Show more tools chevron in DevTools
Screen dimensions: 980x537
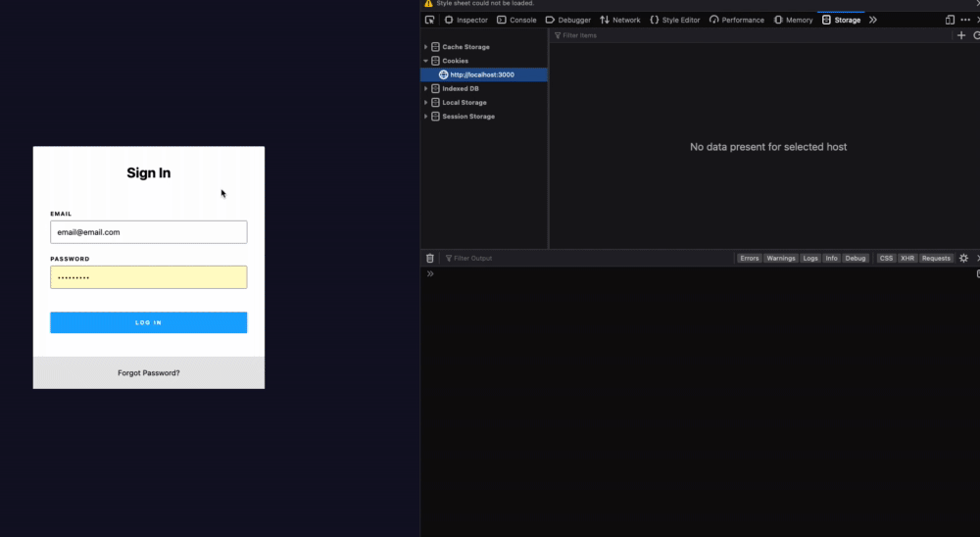pos(873,20)
